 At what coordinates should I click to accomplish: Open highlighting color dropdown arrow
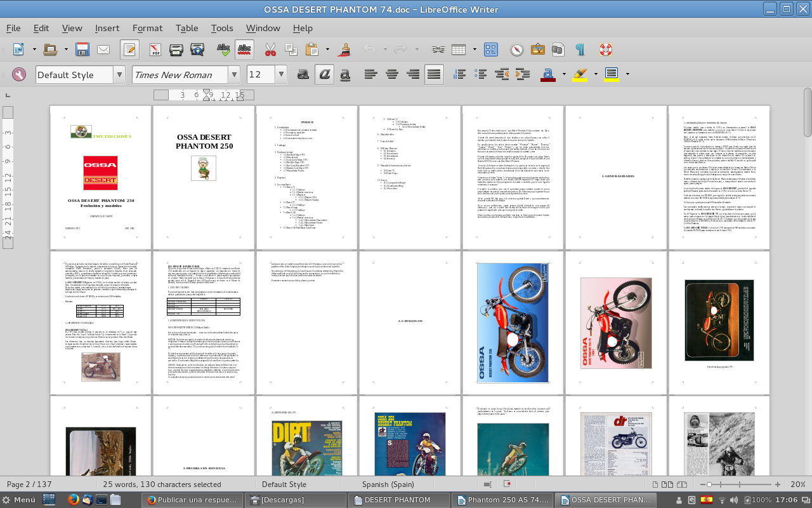[x=596, y=74]
